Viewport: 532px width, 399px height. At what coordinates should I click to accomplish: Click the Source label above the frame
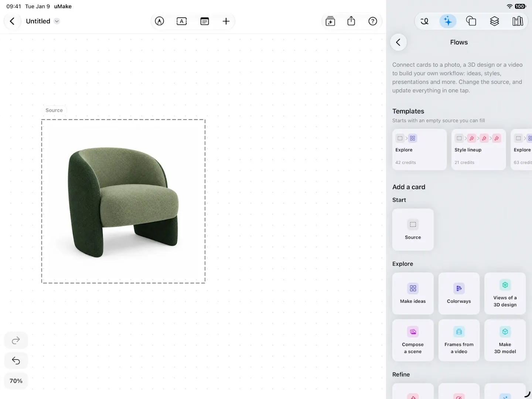[54, 110]
